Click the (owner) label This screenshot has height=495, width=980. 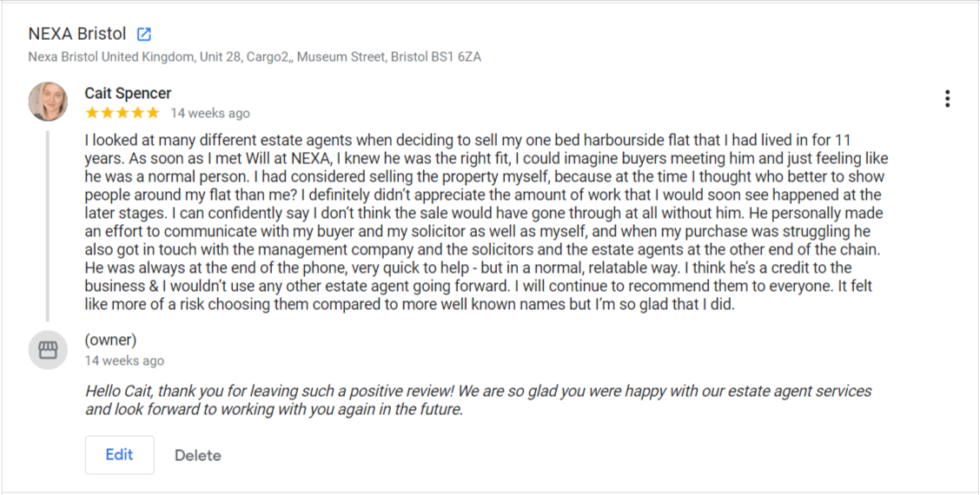(110, 340)
